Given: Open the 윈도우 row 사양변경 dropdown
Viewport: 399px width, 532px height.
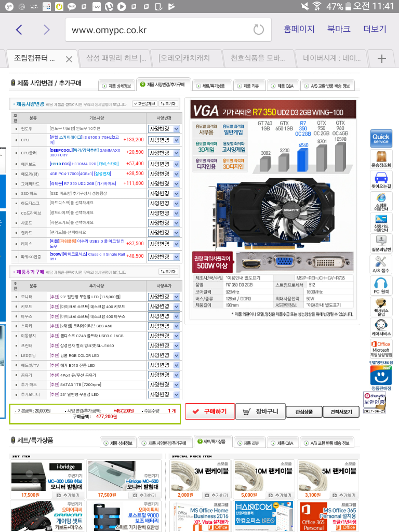Looking at the screenshot, I should coord(164,129).
